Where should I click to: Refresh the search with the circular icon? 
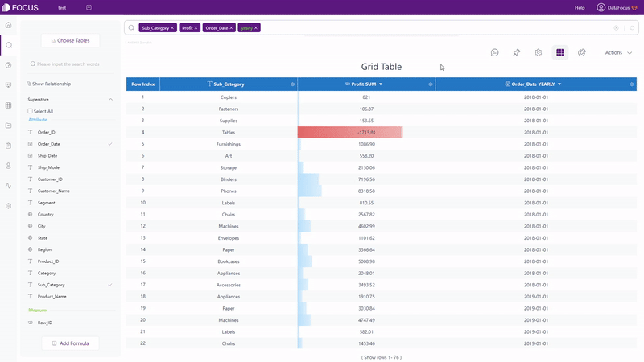[632, 28]
